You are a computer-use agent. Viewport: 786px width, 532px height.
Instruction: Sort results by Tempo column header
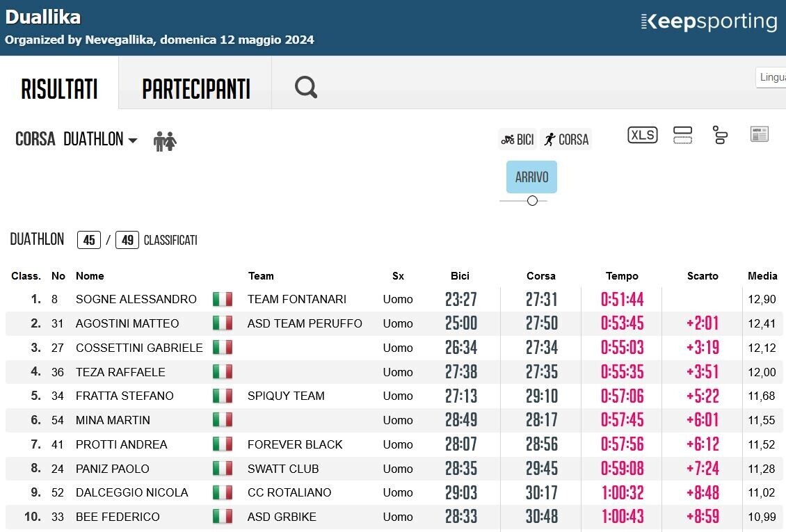point(622,276)
